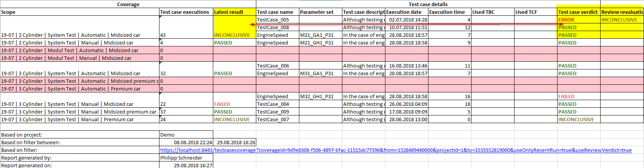Open the localhost testcasecoverage hyperlink

395,150
